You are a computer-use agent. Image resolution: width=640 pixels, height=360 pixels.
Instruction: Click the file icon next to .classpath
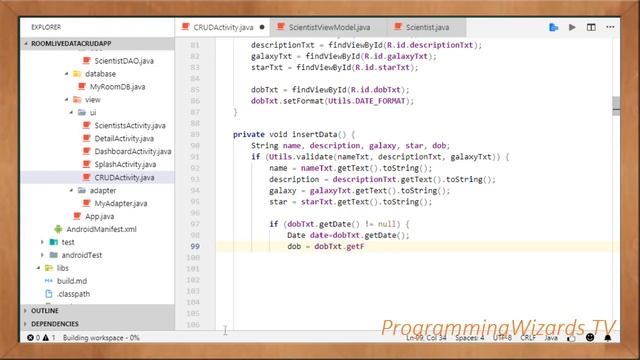[49, 293]
